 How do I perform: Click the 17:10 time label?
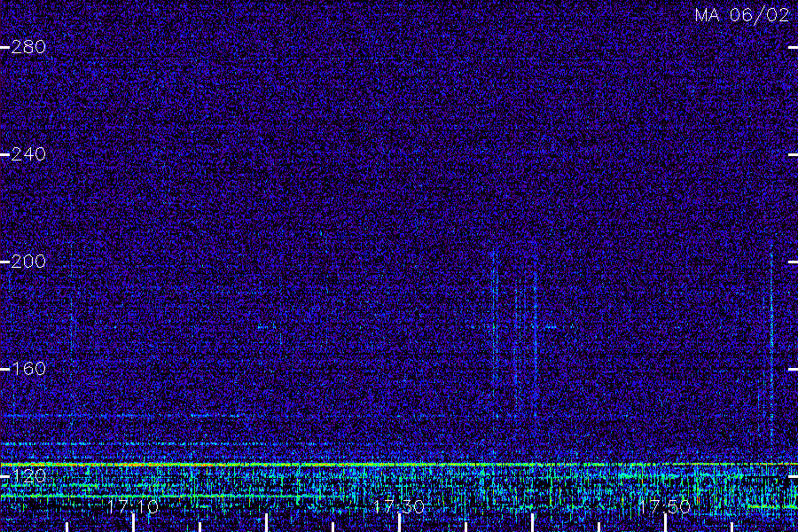133,506
